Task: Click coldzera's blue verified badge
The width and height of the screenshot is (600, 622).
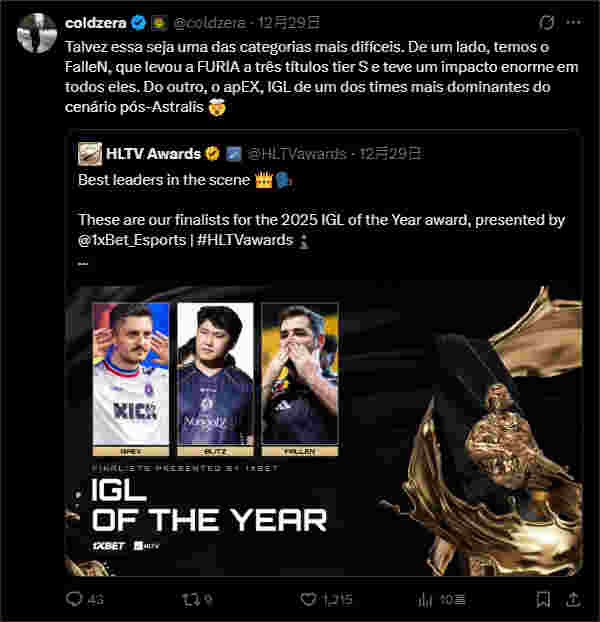Action: (139, 23)
